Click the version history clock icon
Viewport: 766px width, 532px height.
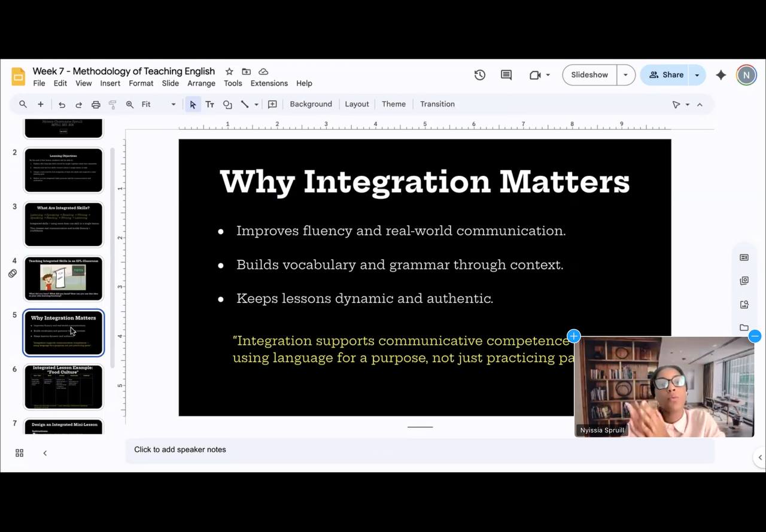479,75
